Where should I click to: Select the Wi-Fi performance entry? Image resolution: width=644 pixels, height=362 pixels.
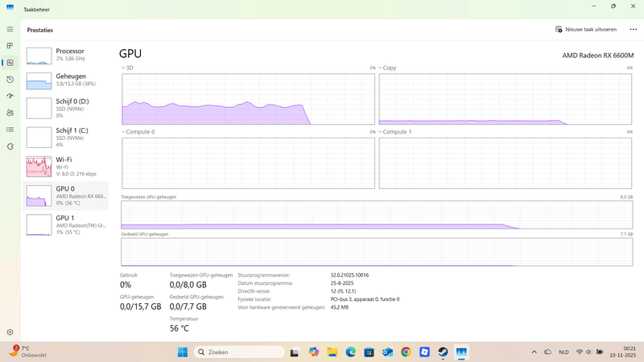65,167
